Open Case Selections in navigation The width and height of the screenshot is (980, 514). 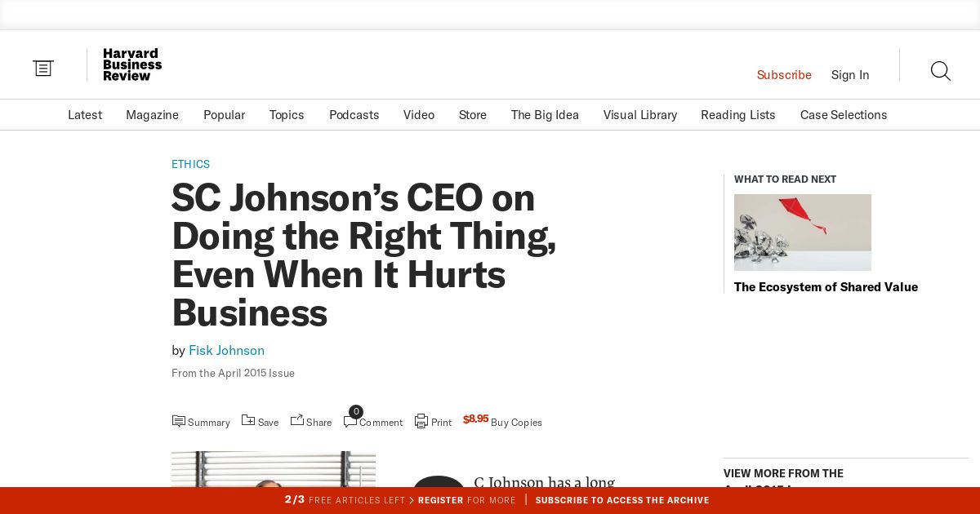844,115
